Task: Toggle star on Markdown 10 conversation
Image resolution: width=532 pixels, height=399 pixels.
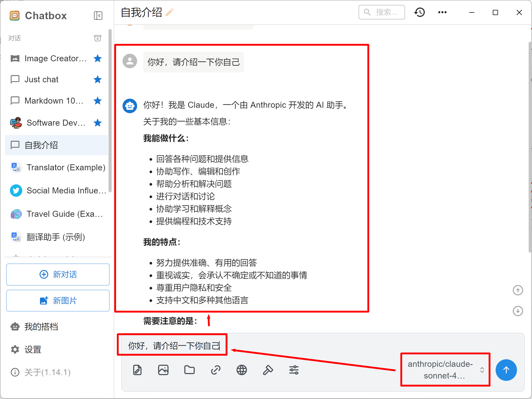Action: 98,100
